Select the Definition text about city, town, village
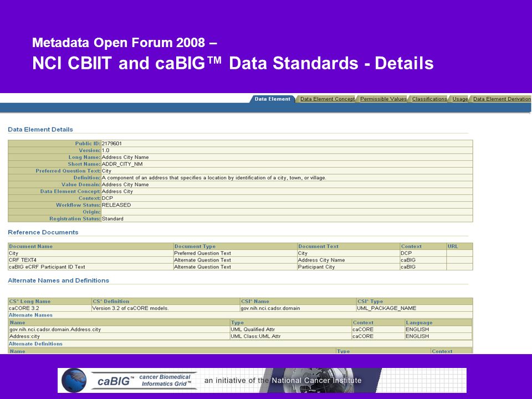 point(214,177)
